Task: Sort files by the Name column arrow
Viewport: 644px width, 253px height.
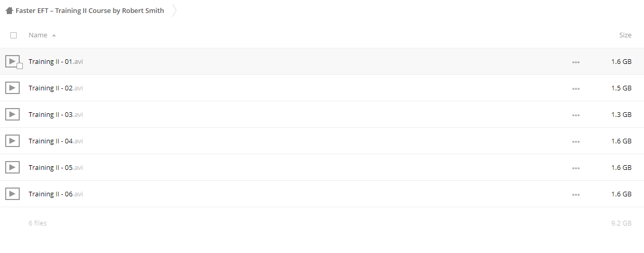Action: pyautogui.click(x=54, y=35)
